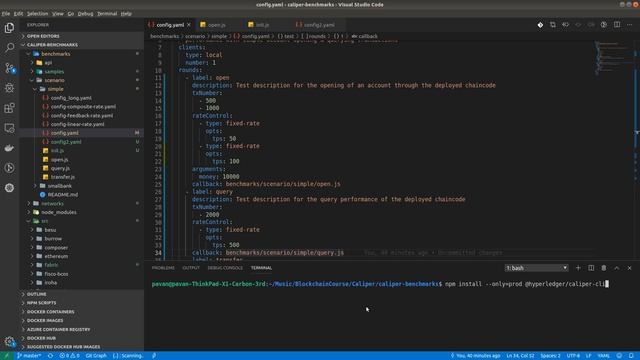Click the editor vertical scrollbar
The width and height of the screenshot is (640, 360).
coord(637,149)
